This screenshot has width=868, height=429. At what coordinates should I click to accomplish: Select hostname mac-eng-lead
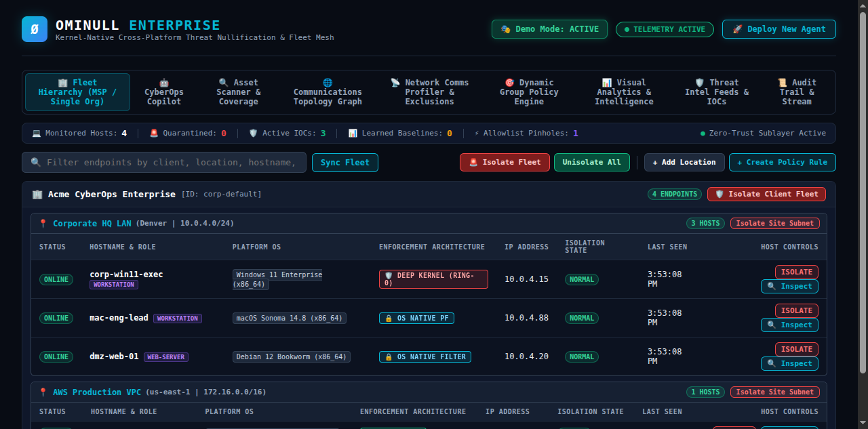[x=119, y=318]
